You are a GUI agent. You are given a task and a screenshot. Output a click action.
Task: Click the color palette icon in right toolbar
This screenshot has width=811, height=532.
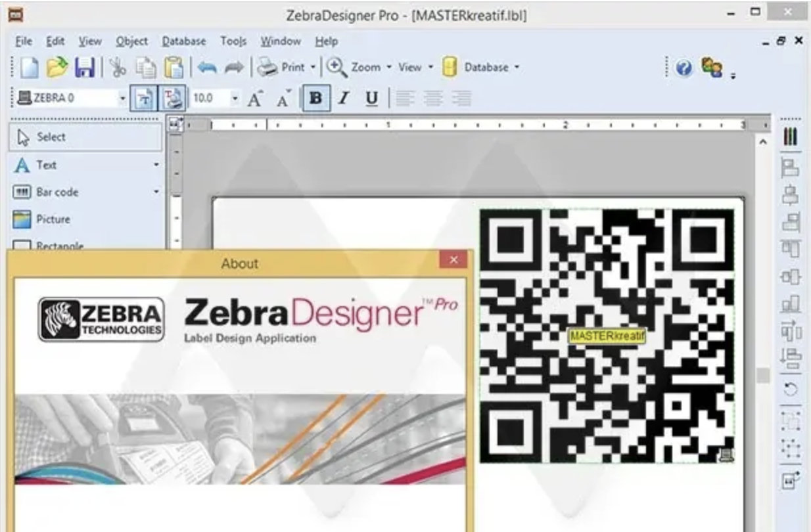click(791, 137)
